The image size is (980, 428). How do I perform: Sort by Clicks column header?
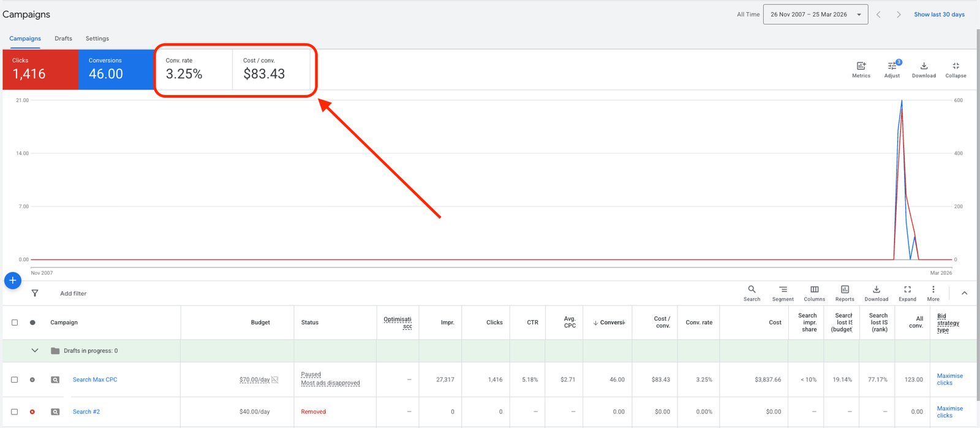pos(494,323)
